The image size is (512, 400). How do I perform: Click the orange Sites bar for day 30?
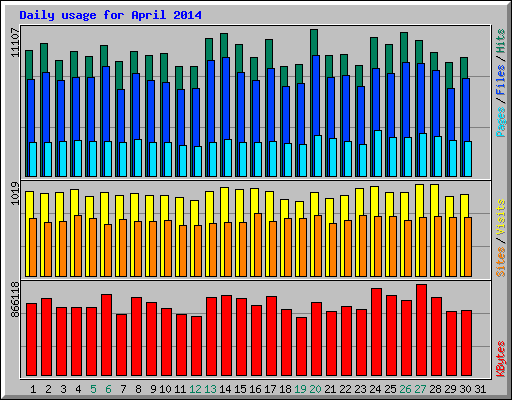(468, 247)
